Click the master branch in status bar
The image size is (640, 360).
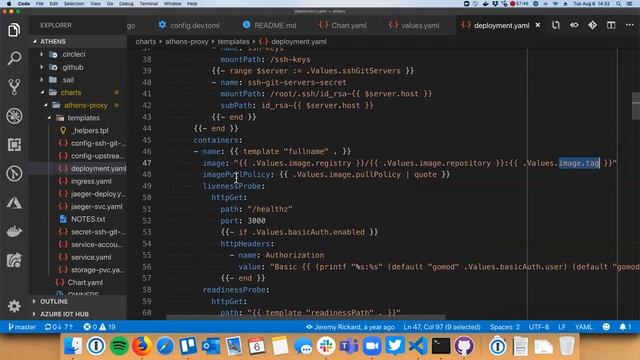click(22, 327)
